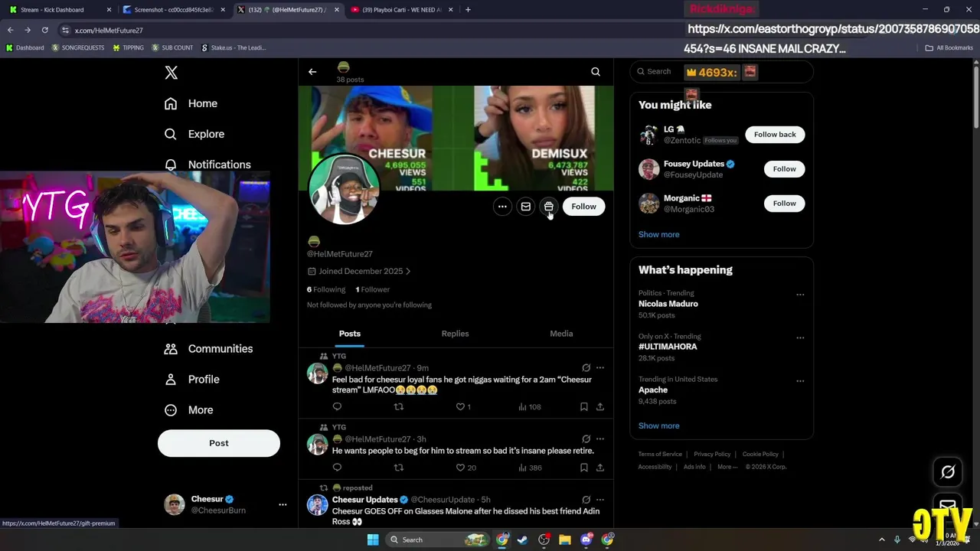The height and width of the screenshot is (551, 980).
Task: Open Profile in the sidebar
Action: (192, 380)
